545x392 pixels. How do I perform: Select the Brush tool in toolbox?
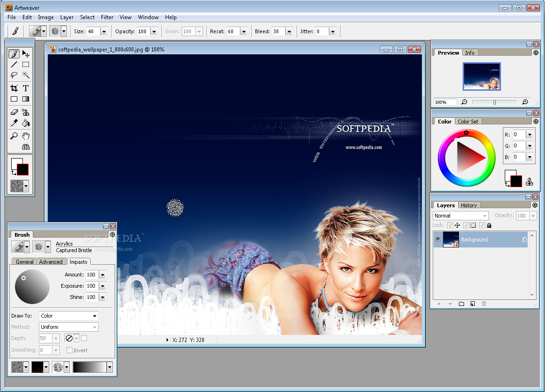click(x=14, y=54)
